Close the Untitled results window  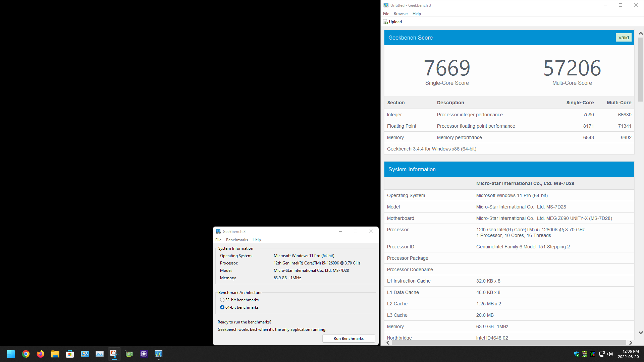click(636, 5)
